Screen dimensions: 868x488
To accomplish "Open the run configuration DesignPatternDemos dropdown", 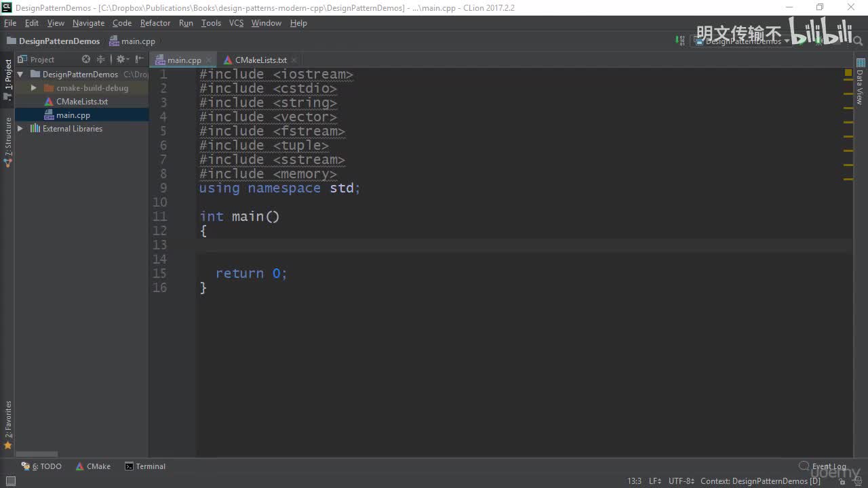I will (x=742, y=41).
